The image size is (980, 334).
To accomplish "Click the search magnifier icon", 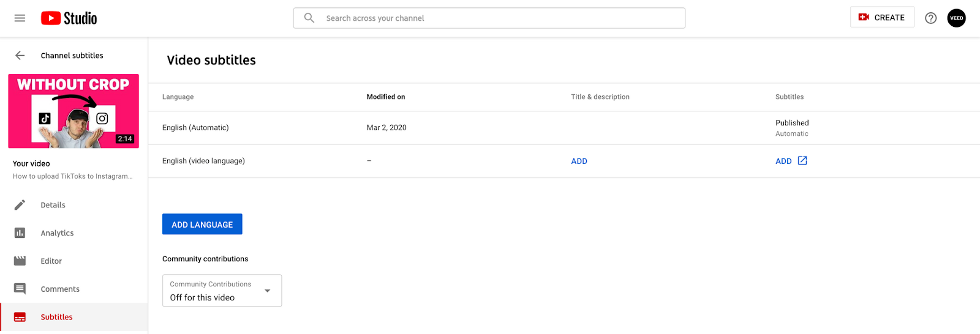I will point(309,18).
